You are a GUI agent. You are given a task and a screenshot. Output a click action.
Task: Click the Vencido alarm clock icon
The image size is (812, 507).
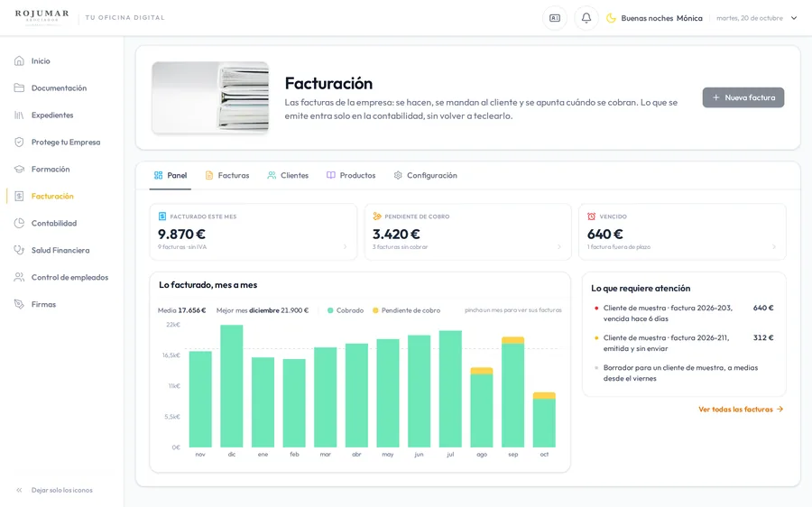tap(591, 217)
